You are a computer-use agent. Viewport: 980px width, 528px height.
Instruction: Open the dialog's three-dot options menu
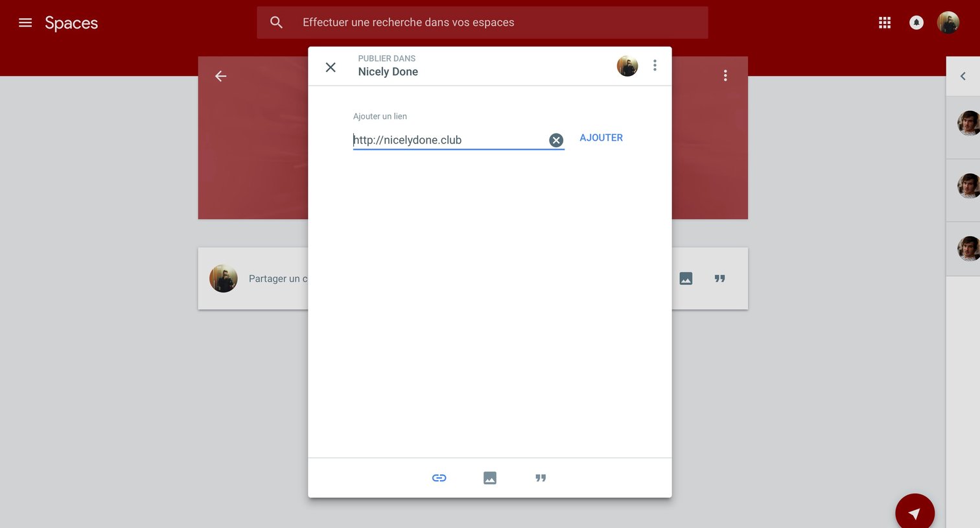point(655,66)
